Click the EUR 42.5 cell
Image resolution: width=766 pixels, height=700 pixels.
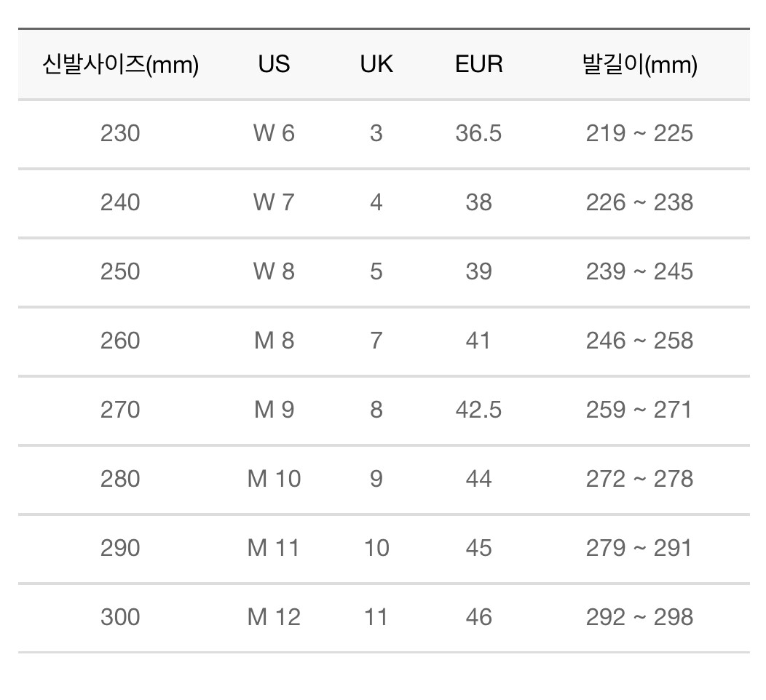point(478,410)
